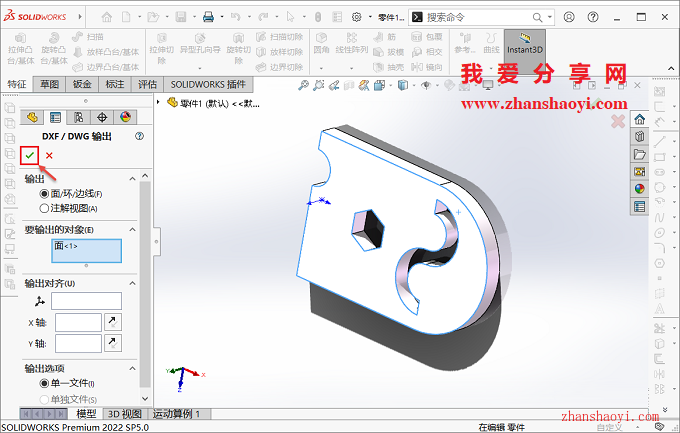
Task: Switch to the 运动算例 1 tab
Action: point(177,414)
